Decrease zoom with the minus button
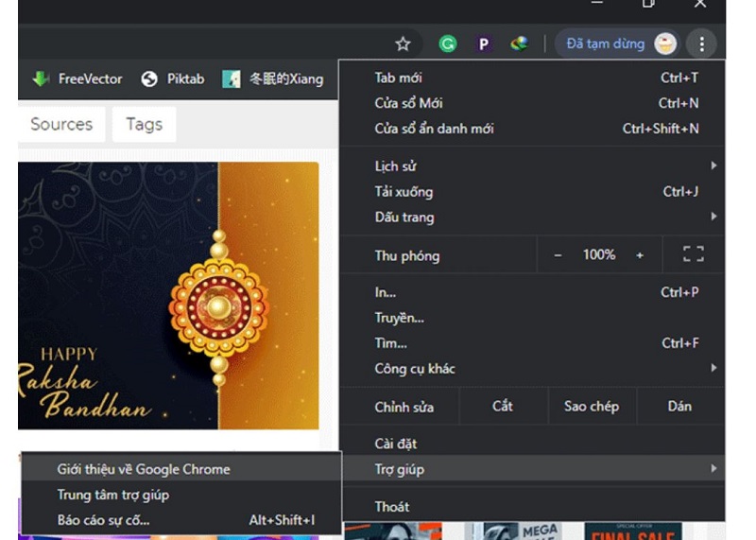Viewport: 756px width, 540px height. click(x=558, y=255)
